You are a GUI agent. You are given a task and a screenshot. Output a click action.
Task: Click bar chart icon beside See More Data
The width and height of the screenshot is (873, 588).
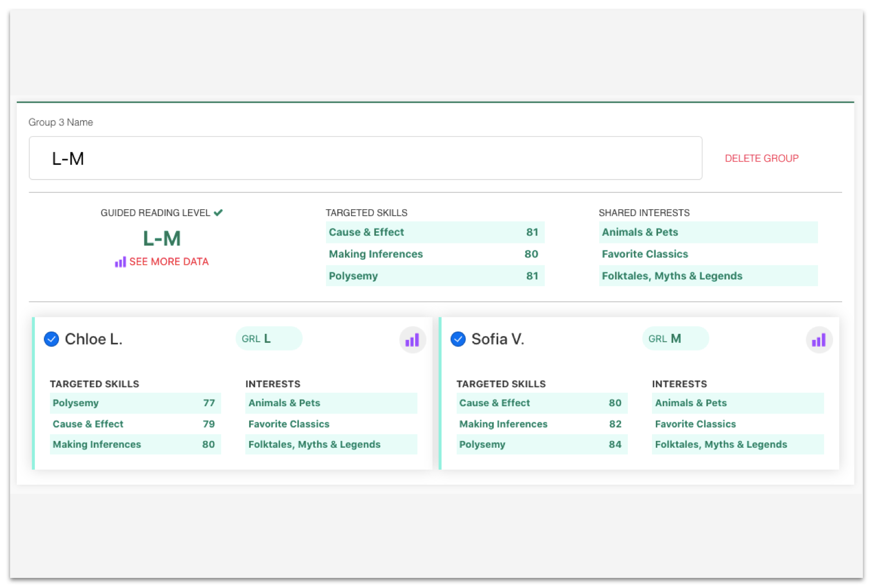tap(120, 262)
